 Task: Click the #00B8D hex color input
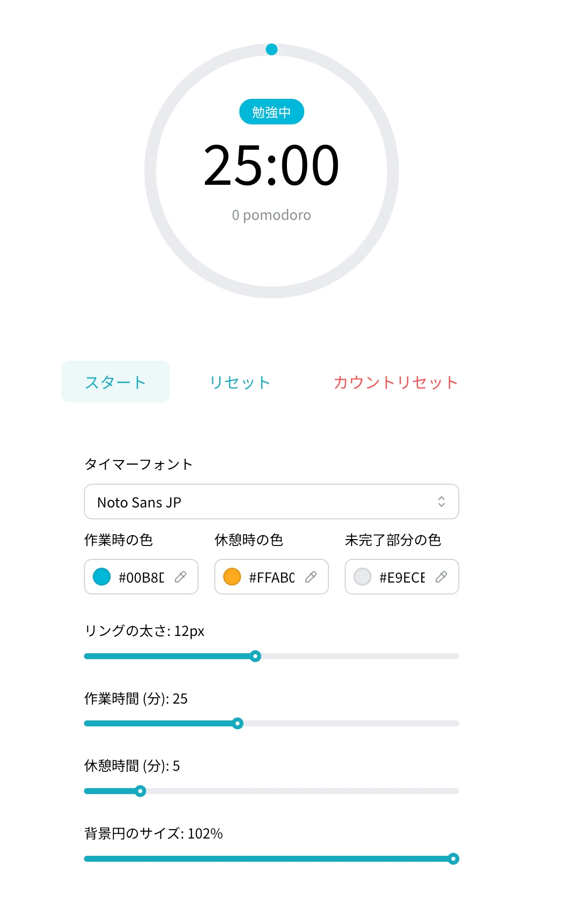142,577
